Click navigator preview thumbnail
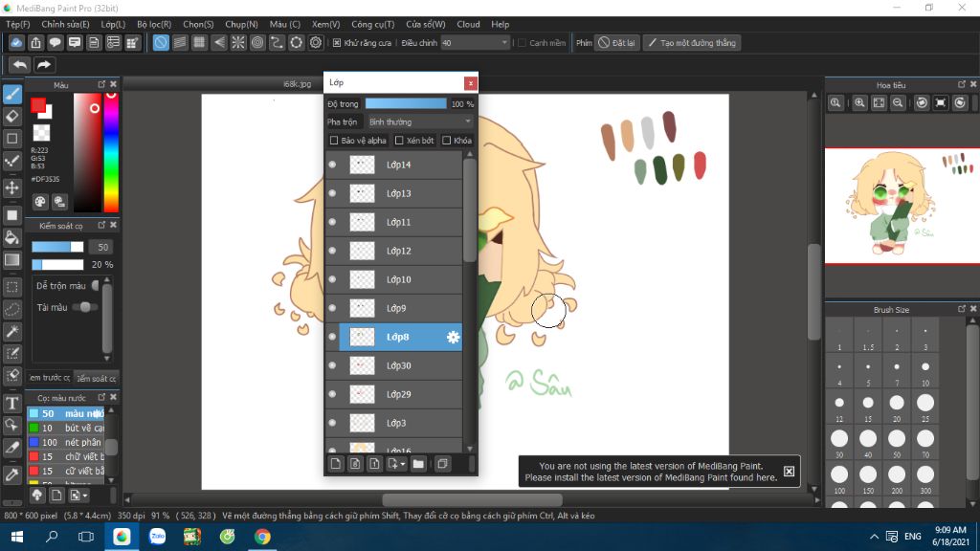 point(902,206)
